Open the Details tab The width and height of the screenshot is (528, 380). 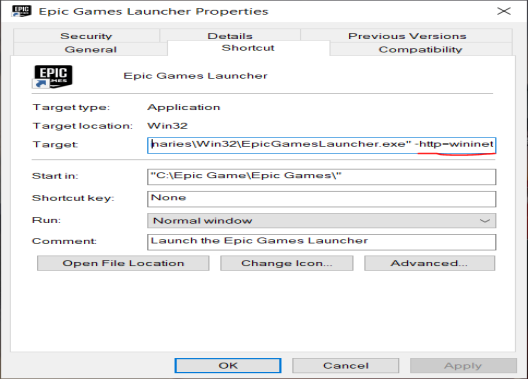coord(230,36)
